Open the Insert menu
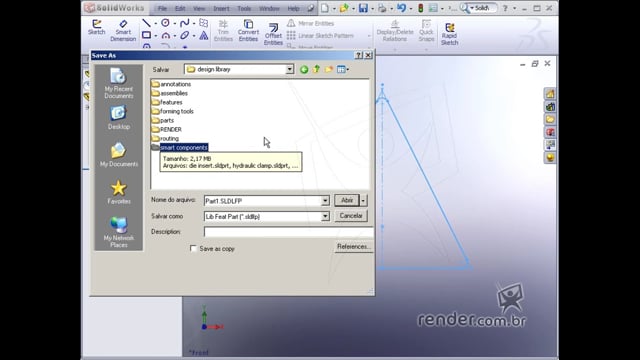The image size is (640, 360). [221, 9]
